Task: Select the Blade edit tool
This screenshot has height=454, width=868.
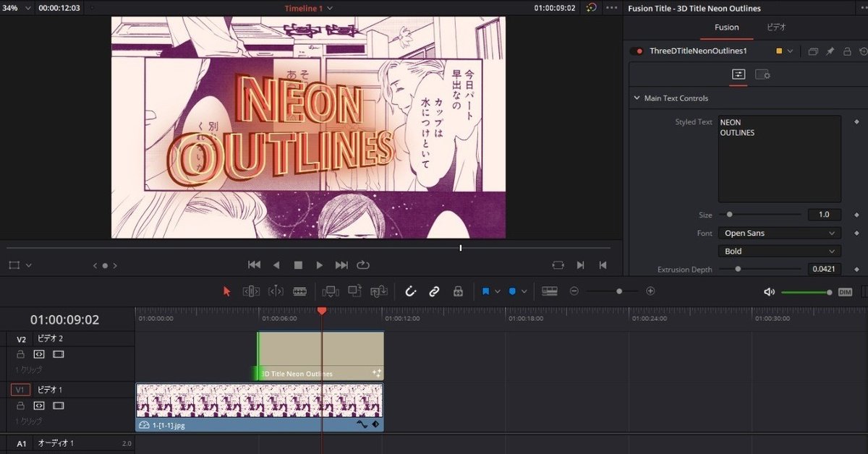Action: pos(299,291)
